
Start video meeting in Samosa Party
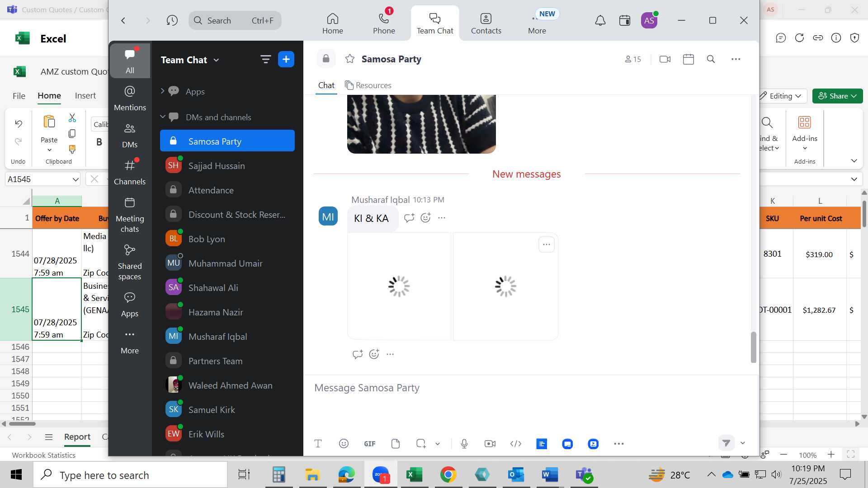(x=665, y=59)
